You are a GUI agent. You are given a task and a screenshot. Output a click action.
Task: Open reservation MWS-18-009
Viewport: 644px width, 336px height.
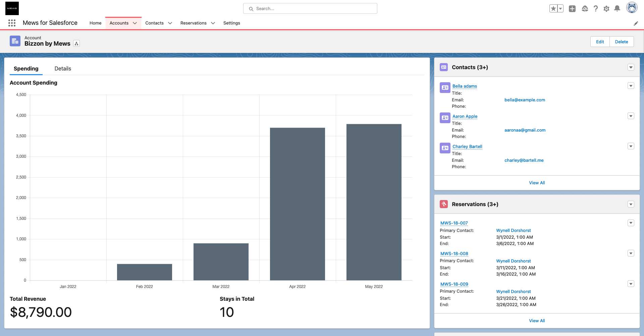click(x=454, y=284)
